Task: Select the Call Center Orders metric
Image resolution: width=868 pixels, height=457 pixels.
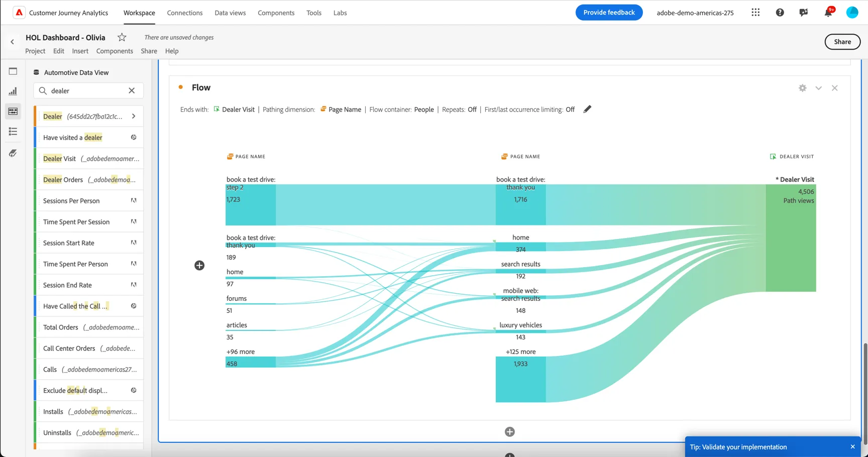Action: pos(88,349)
